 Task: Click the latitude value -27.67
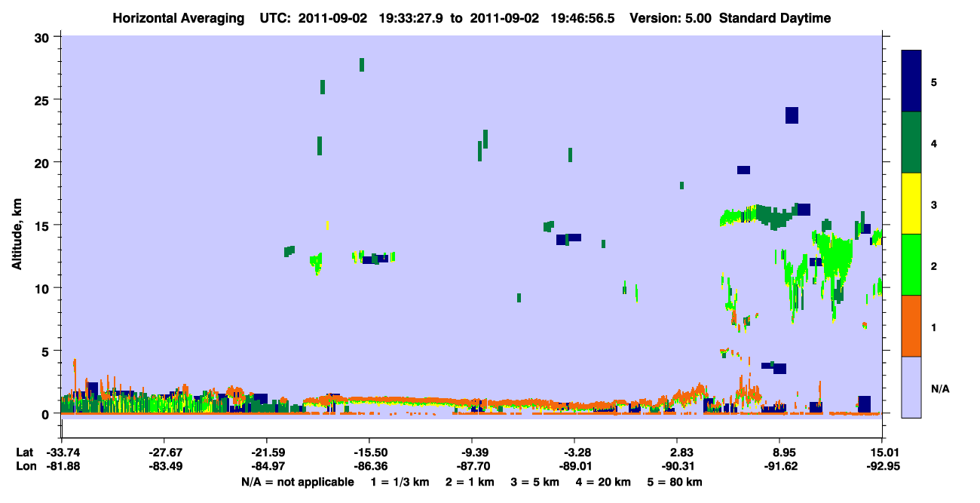pos(164,452)
